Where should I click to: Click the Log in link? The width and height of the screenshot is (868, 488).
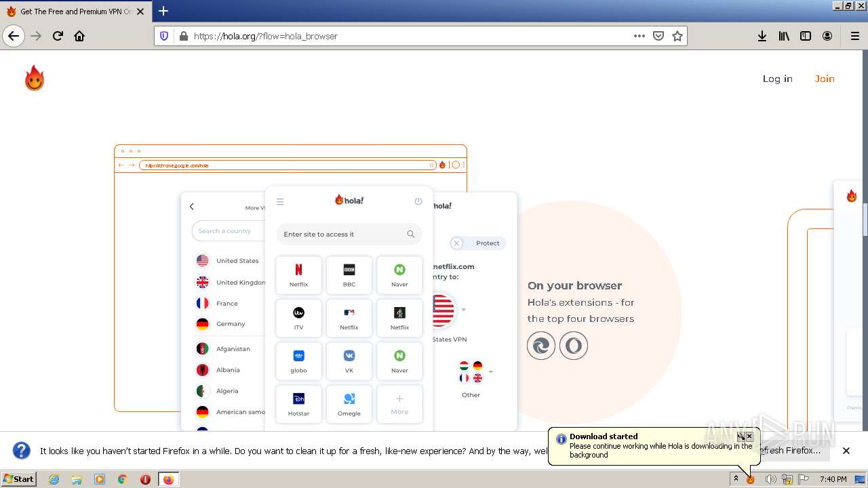click(777, 79)
